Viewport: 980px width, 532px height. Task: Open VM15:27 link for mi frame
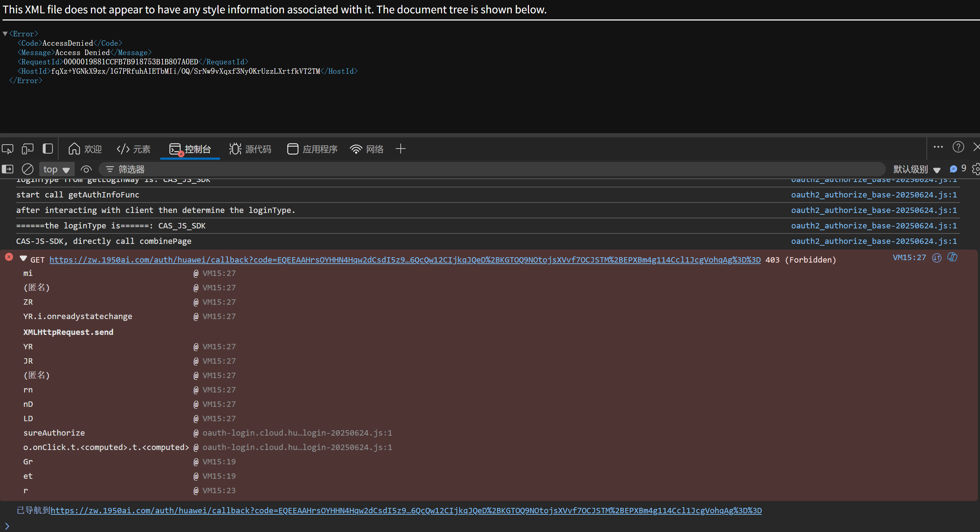tap(219, 273)
